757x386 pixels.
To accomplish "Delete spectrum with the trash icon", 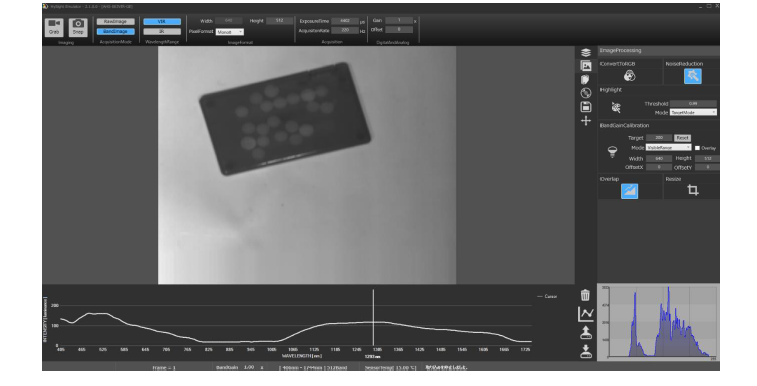I will click(x=585, y=295).
